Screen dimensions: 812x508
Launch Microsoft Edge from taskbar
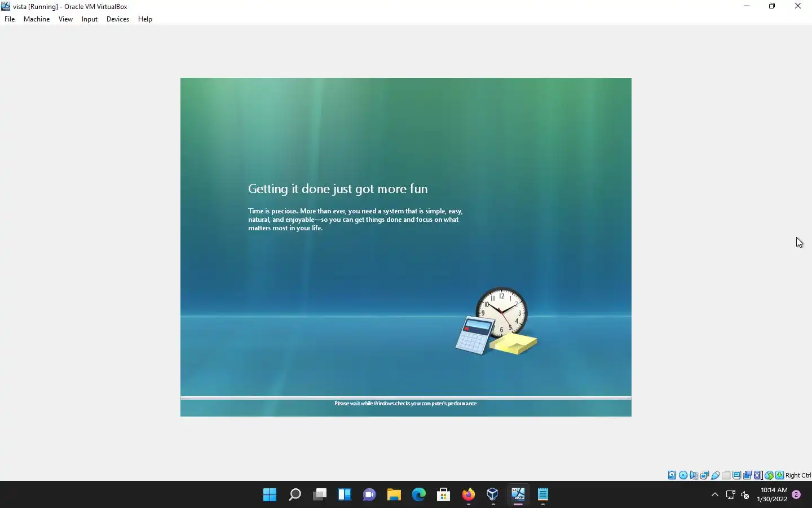418,495
